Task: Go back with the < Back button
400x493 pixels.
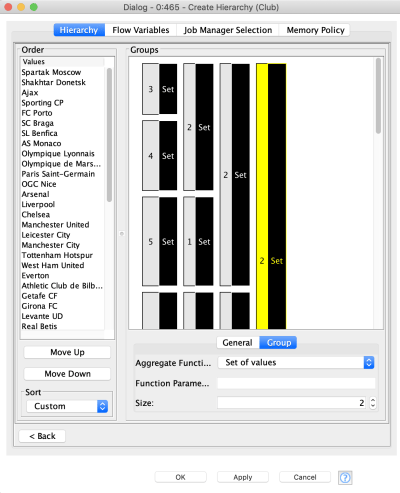Action: (42, 436)
